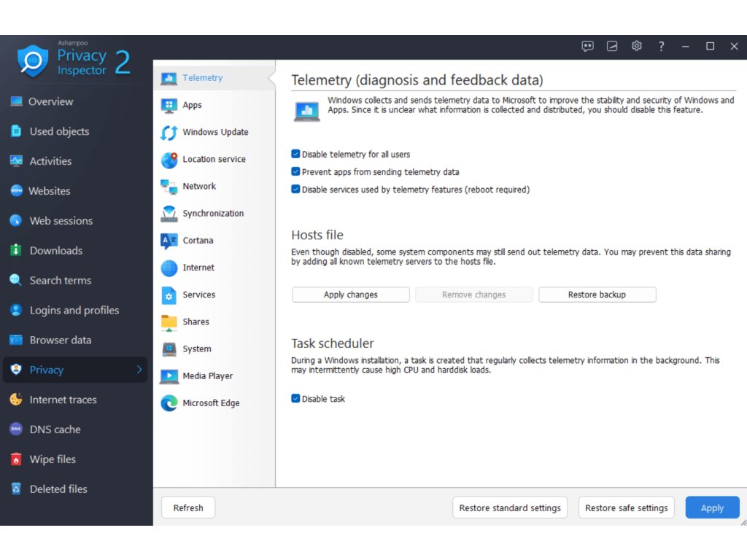
Task: Click the Websites globe icon
Action: pyautogui.click(x=16, y=191)
